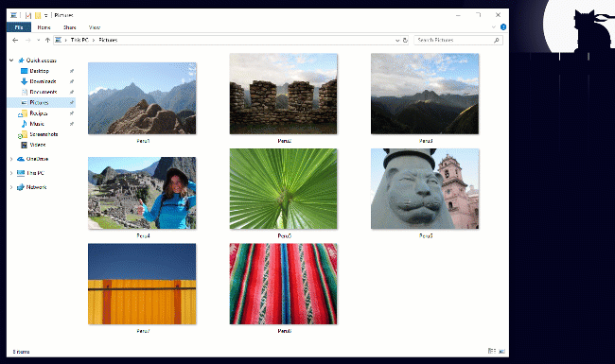Open Help via blue question icon

pos(503,27)
